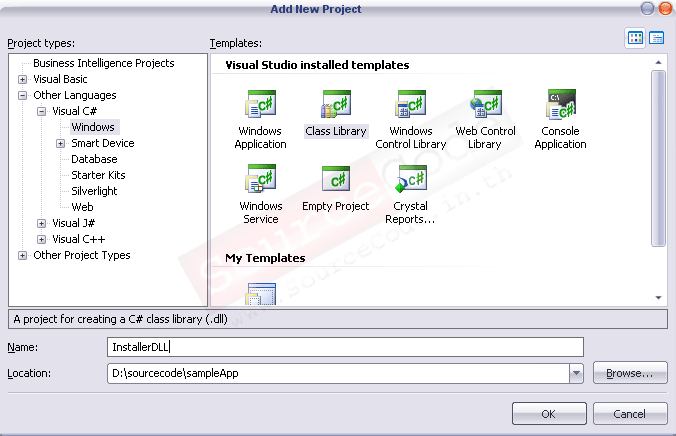This screenshot has height=436, width=676.
Task: Select the template under My Templates
Action: coord(260,294)
